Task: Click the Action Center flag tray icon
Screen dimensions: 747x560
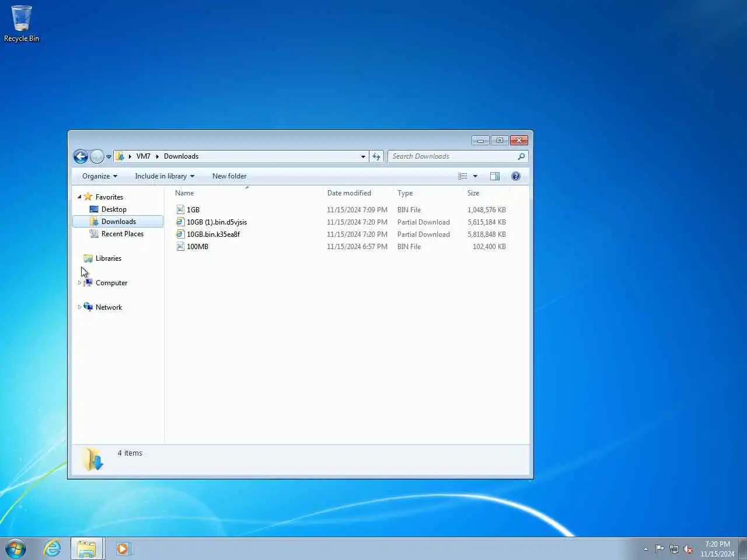Action: click(x=659, y=549)
